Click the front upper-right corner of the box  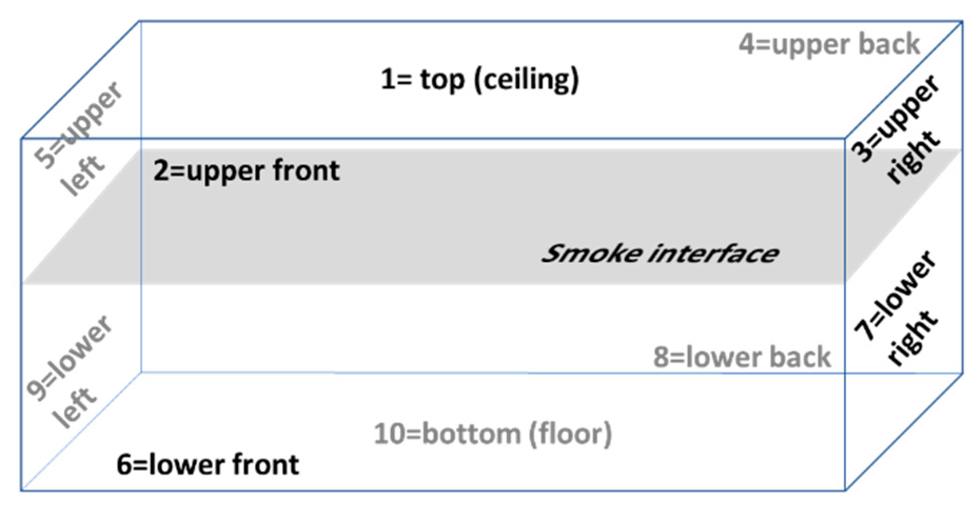(x=845, y=139)
